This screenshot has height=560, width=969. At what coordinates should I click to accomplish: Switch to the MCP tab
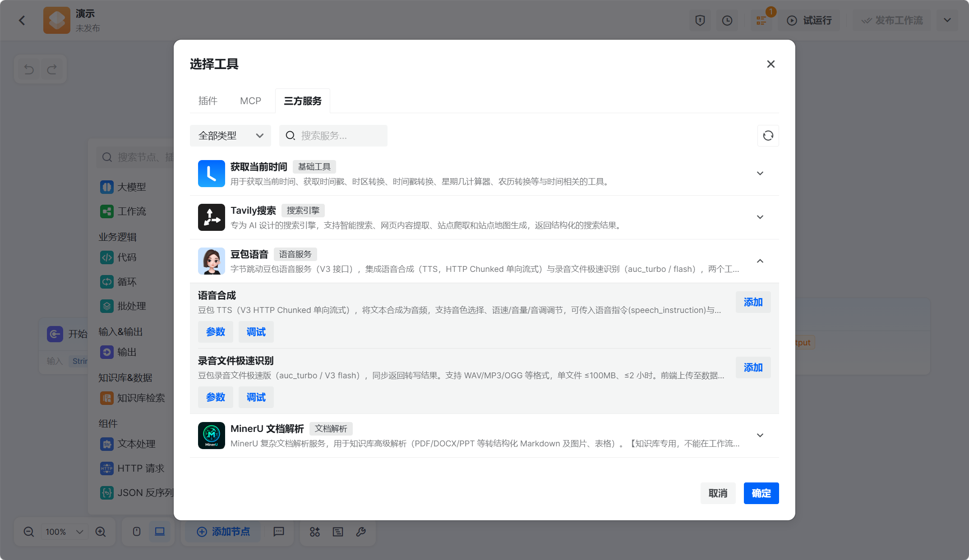pyautogui.click(x=250, y=101)
